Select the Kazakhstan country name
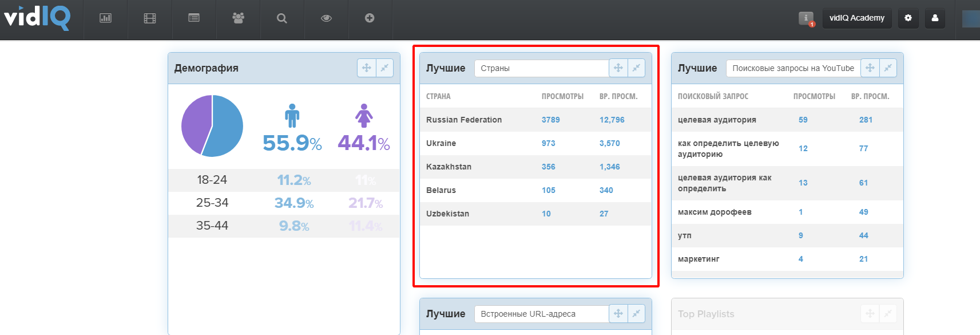 [449, 167]
